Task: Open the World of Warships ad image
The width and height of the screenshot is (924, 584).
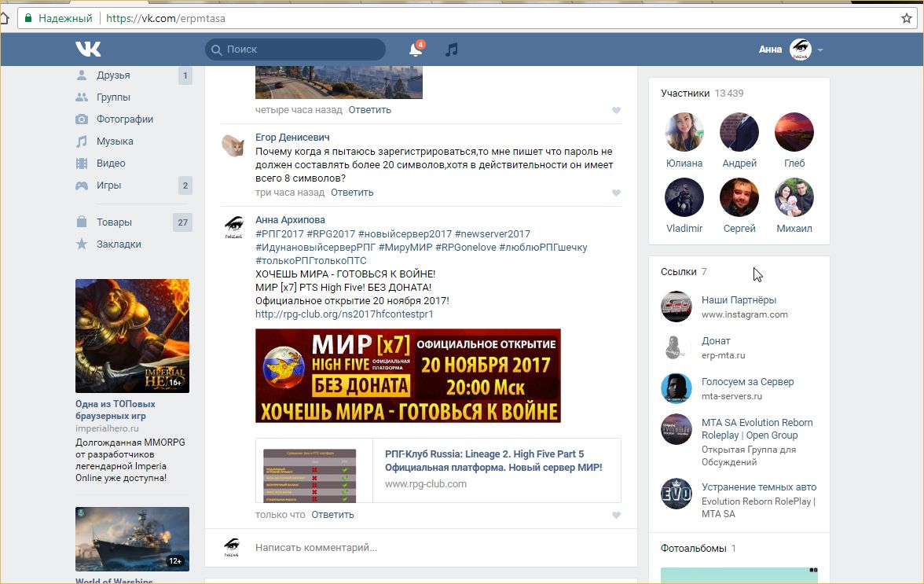Action: click(x=132, y=539)
